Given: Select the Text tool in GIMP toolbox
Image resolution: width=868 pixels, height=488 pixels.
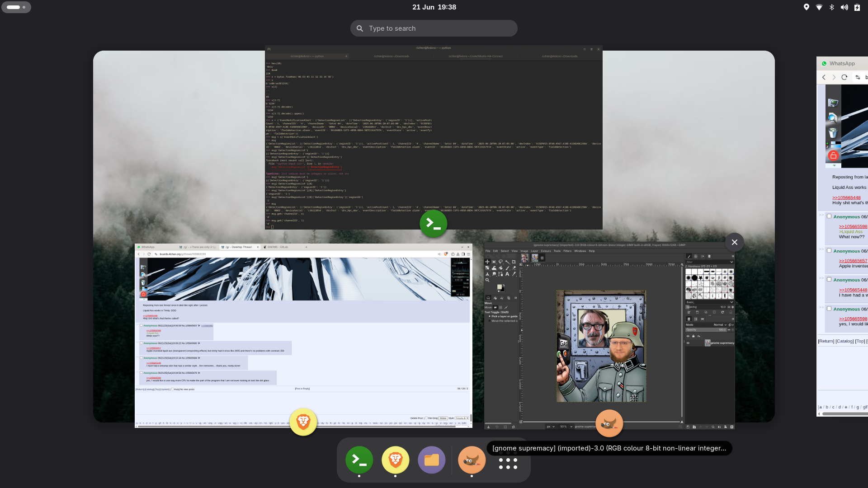Looking at the screenshot, I should pos(507,274).
